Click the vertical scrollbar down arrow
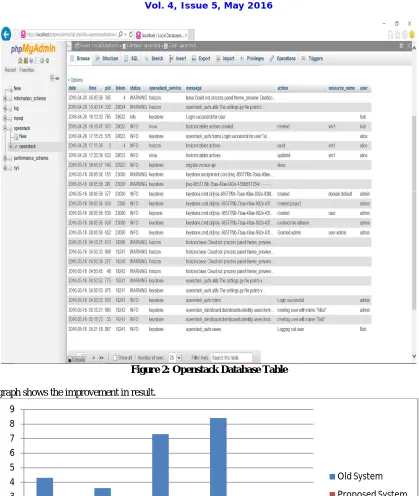The width and height of the screenshot is (419, 496). click(414, 356)
